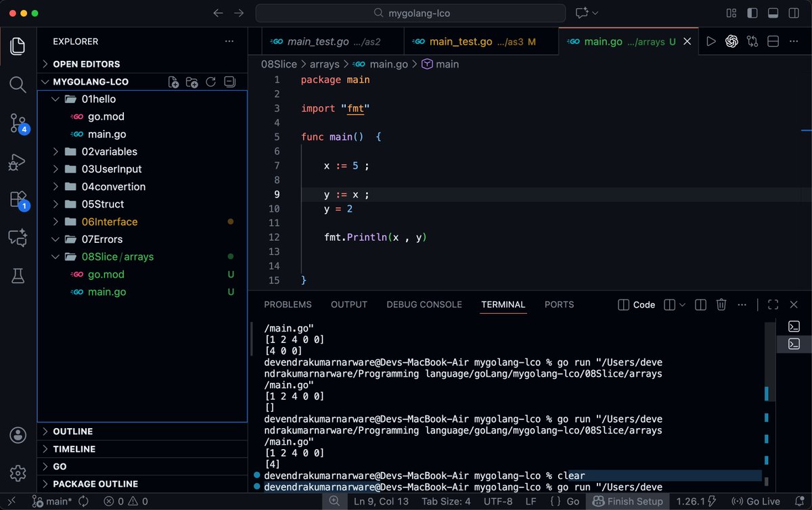Open the ChatGPT Codex icon in editor toolbar

(x=731, y=41)
